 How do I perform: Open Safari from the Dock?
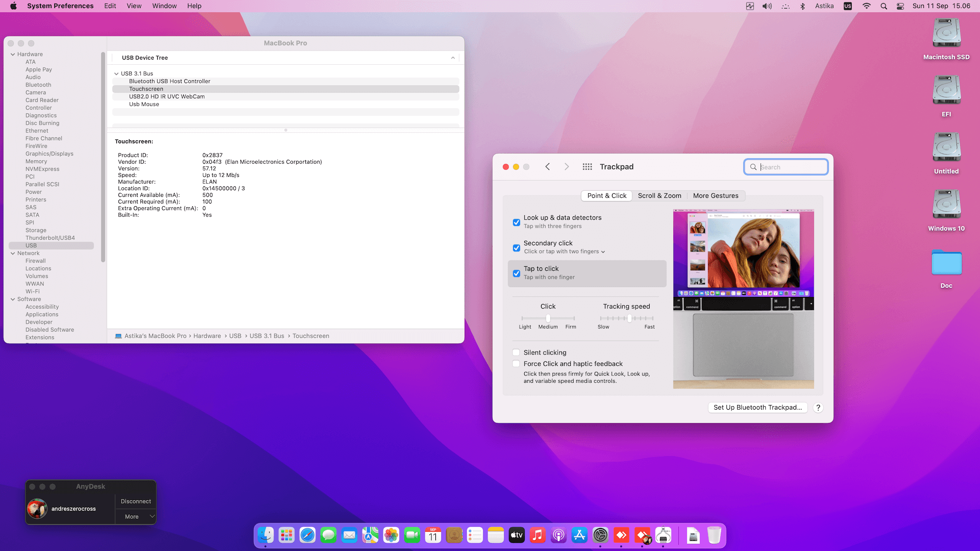click(307, 535)
